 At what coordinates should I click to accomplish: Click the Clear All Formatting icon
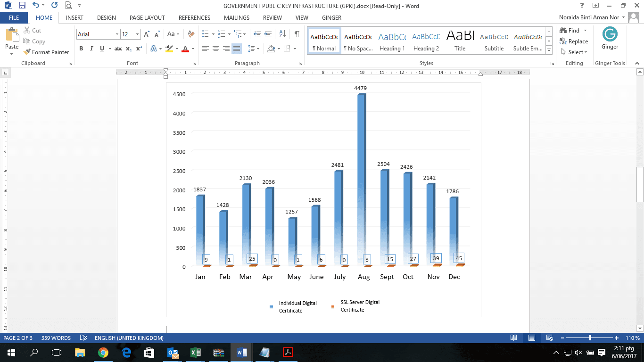point(191,34)
